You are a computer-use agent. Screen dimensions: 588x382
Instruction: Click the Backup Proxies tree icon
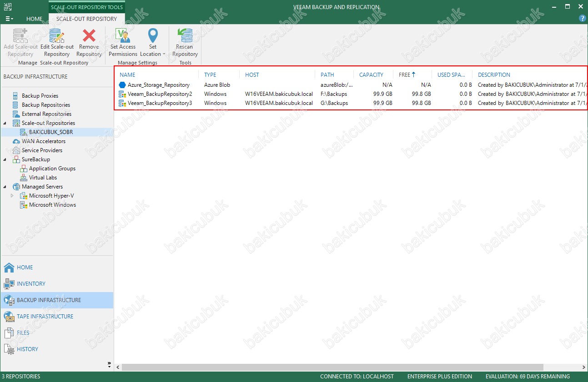tap(16, 96)
